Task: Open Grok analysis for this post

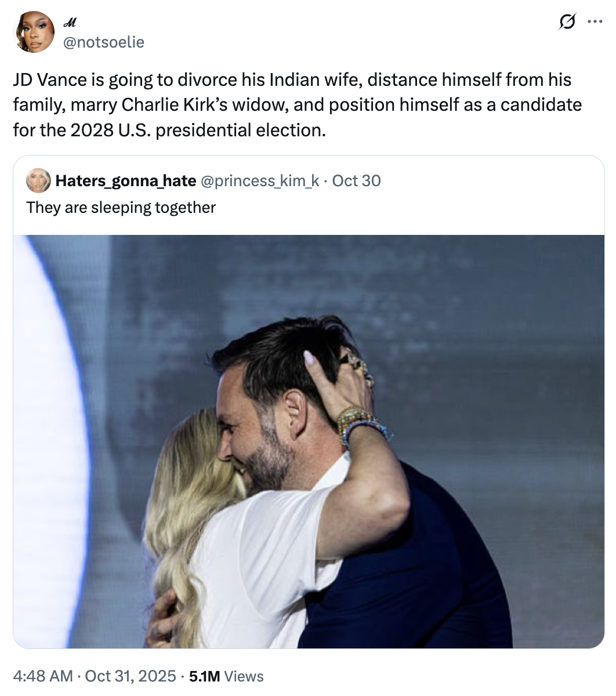Action: click(x=567, y=21)
